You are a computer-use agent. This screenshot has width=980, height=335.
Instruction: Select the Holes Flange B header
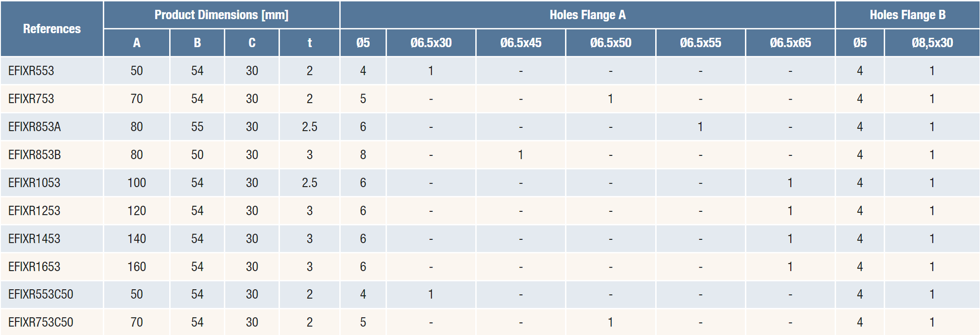(907, 15)
